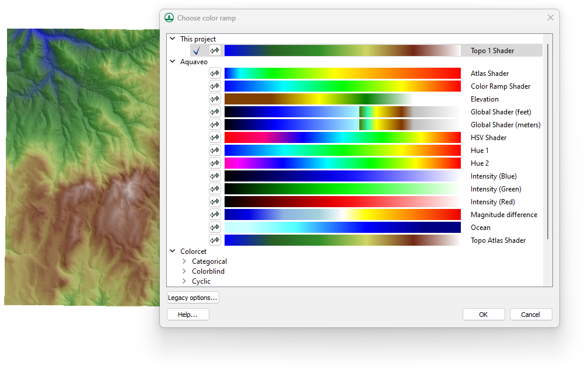Expand the Categorical group under Colorcet
The image size is (588, 370).
tap(184, 261)
